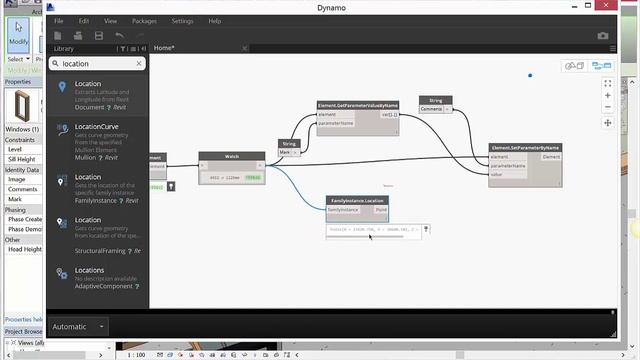
Task: Collapse the Library panel with arrow icon
Action: pyautogui.click(x=143, y=49)
